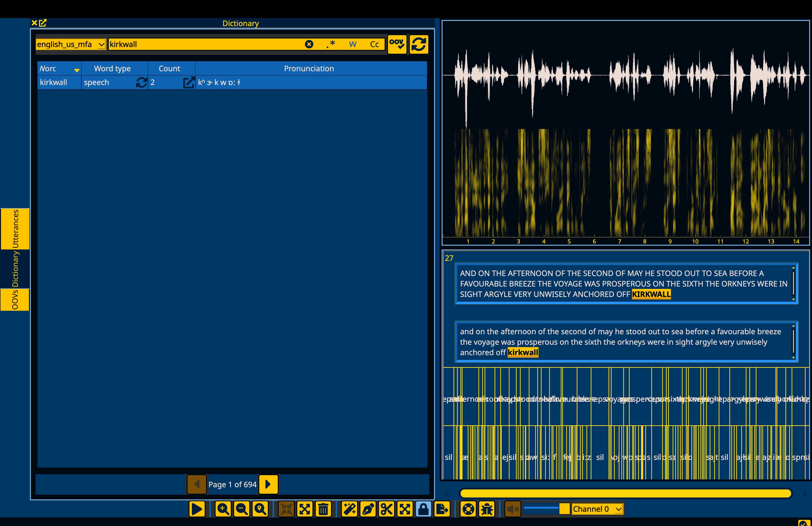Click the first sil phone interval
This screenshot has width=812, height=526.
[448, 457]
